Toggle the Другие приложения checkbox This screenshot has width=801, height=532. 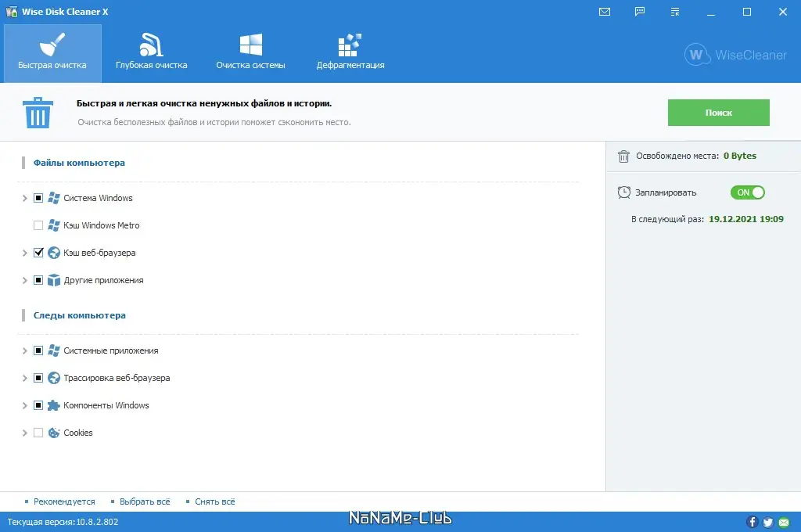pyautogui.click(x=38, y=280)
